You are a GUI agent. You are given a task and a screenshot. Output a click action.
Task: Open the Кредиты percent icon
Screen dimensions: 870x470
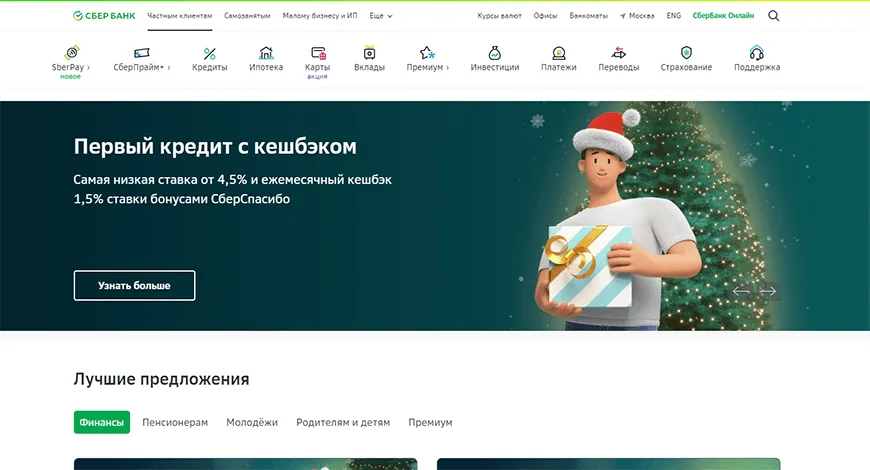[x=209, y=52]
